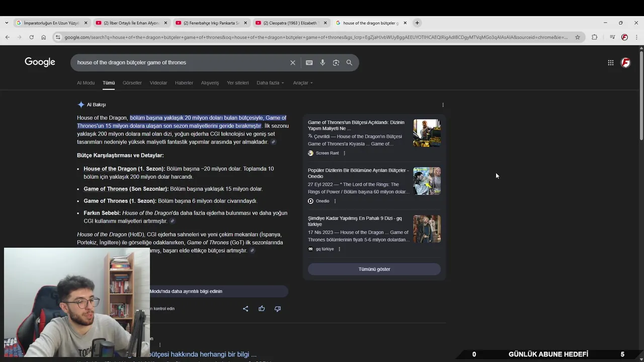The height and width of the screenshot is (362, 644).
Task: Go to browser home page
Action: coord(43,37)
